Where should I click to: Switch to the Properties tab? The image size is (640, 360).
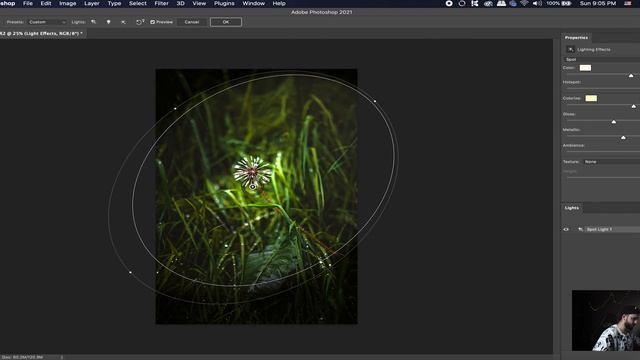576,38
